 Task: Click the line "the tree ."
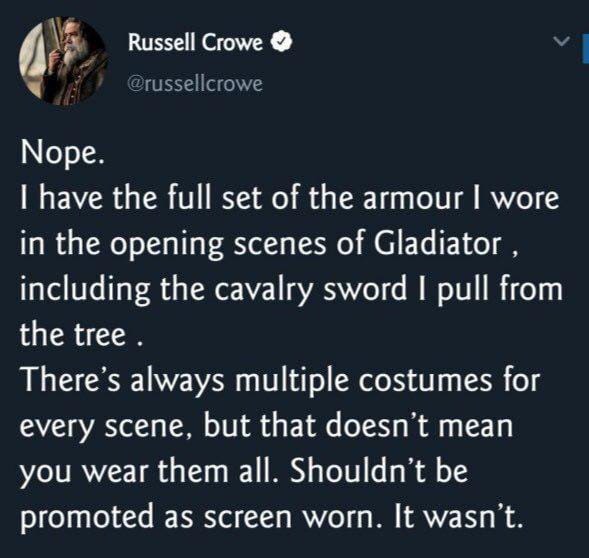(82, 334)
